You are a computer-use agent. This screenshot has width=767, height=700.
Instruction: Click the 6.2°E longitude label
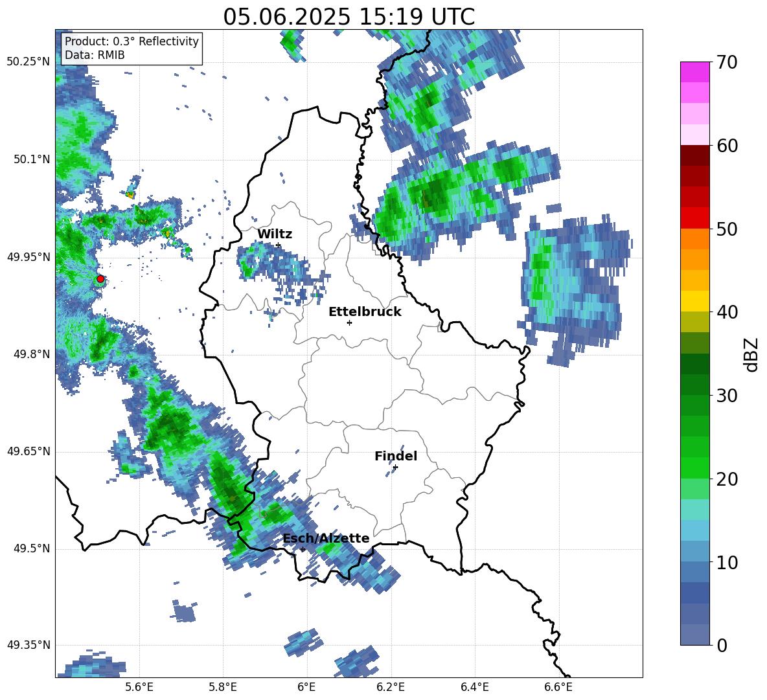click(391, 687)
